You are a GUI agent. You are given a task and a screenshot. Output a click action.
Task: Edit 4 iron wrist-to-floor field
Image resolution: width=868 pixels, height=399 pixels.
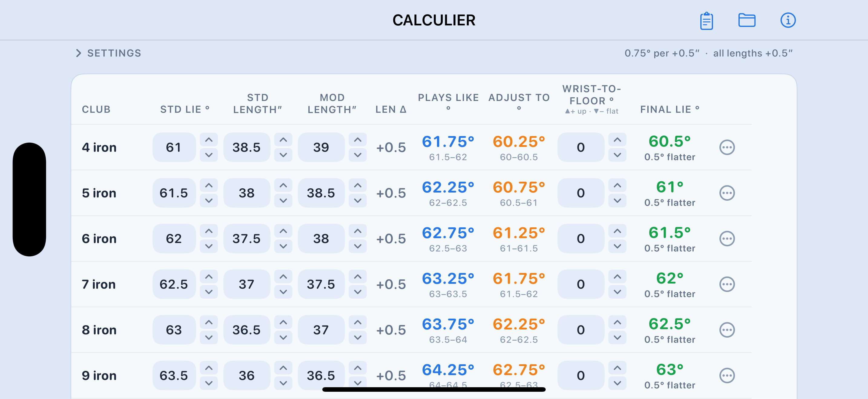[580, 147]
